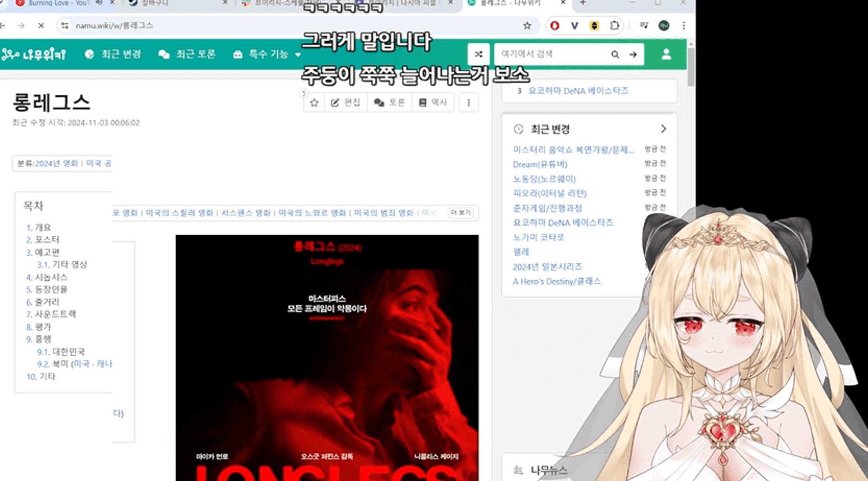Screen dimensions: 868x481
Task: Open recent change A Hero's Destiny/클래스
Action: tap(557, 281)
